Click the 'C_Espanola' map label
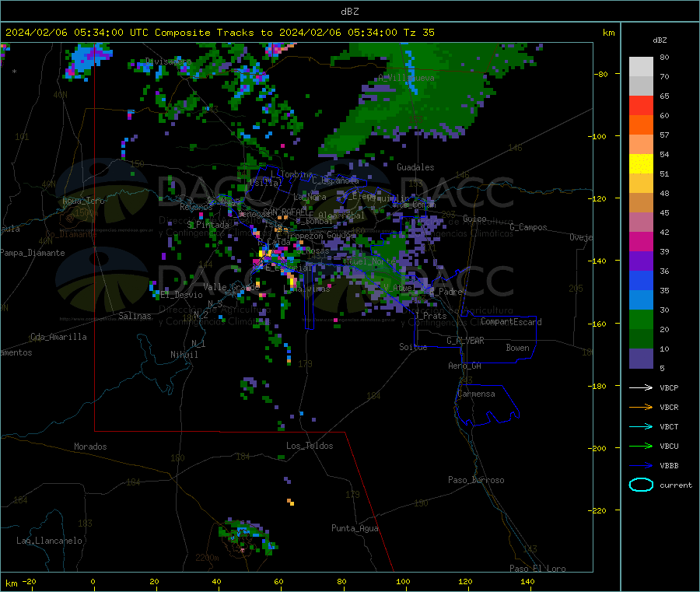Screen dimensions: 700x592 (x=335, y=180)
